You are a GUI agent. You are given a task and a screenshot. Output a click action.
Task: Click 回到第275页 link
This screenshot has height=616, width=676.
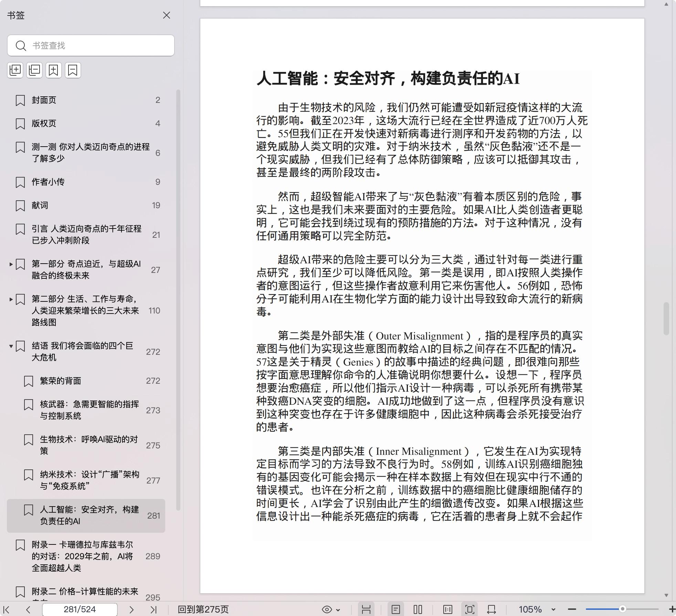(203, 609)
